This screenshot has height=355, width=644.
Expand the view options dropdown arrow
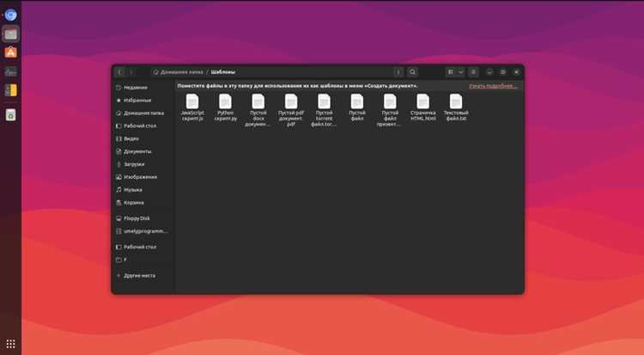click(461, 72)
